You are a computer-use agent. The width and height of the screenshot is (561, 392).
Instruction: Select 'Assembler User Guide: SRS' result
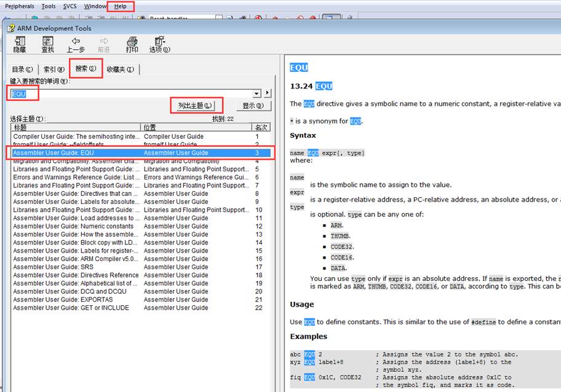click(141, 267)
